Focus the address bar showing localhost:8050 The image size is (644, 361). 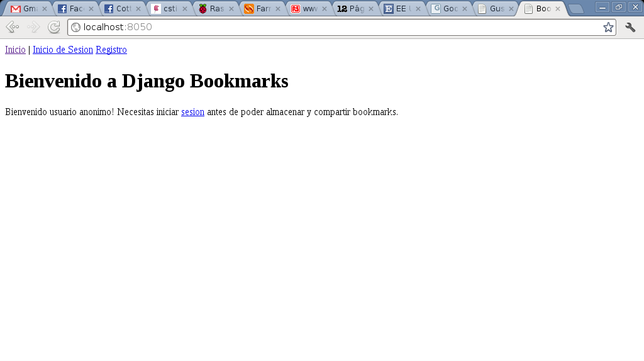(340, 27)
